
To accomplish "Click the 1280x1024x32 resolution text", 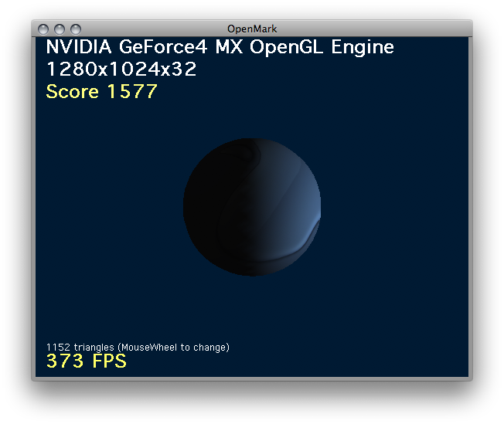I will point(121,69).
